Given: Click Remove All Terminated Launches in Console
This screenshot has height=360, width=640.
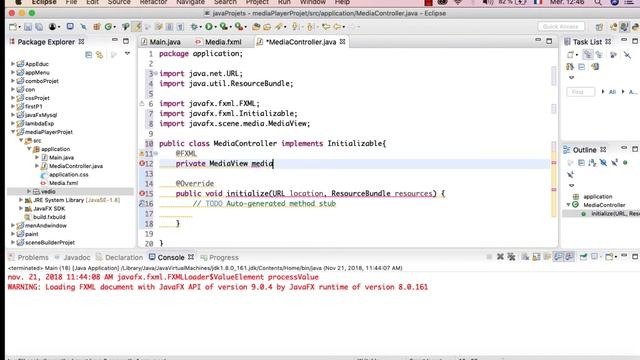Looking at the screenshot, I should [511, 257].
